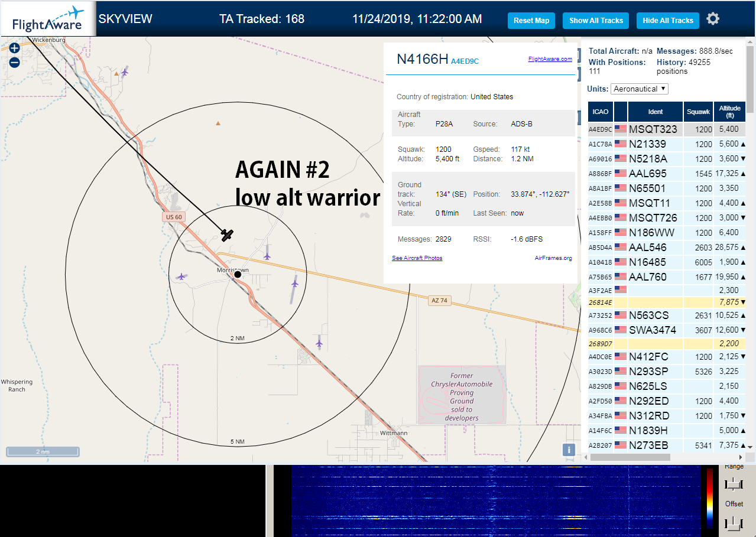The width and height of the screenshot is (756, 537).
Task: Click left arrow of horizontal table scrollbar
Action: coord(585,457)
